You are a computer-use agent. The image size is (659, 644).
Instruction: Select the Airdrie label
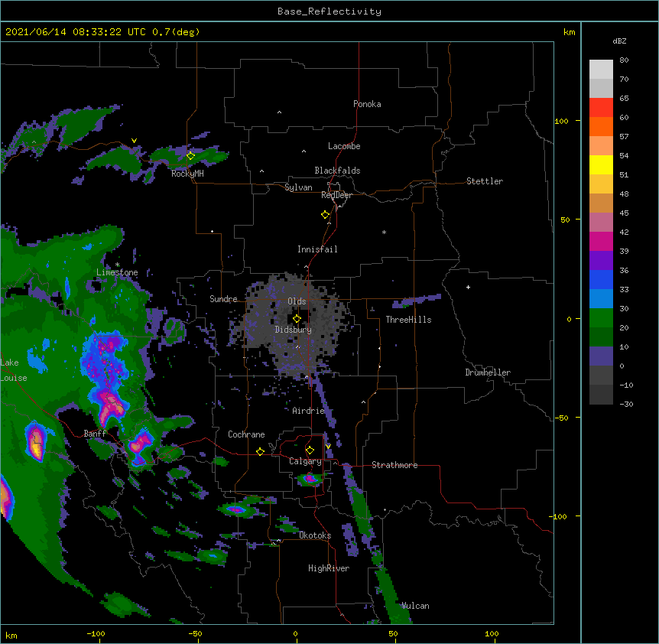pos(308,411)
